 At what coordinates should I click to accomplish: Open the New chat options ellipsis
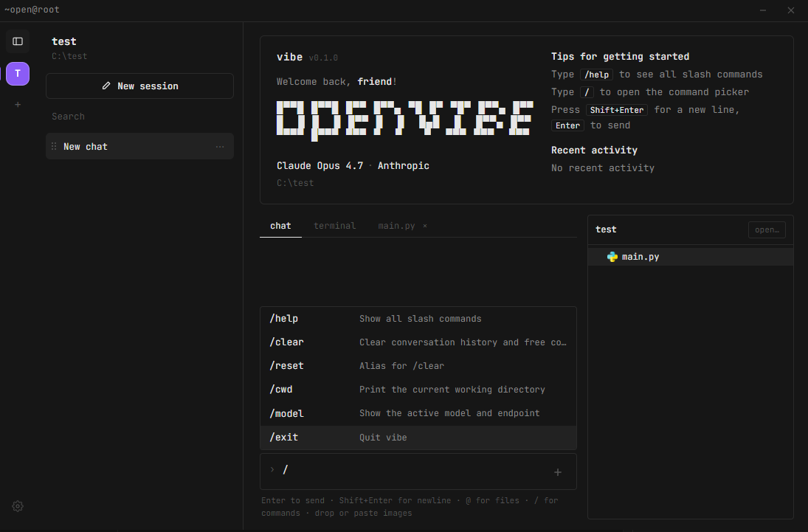[220, 147]
